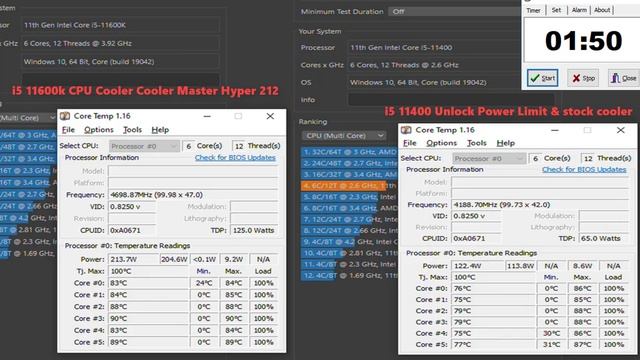This screenshot has height=360, width=640.
Task: Open Options menu in right Core Temp window
Action: pyautogui.click(x=441, y=143)
